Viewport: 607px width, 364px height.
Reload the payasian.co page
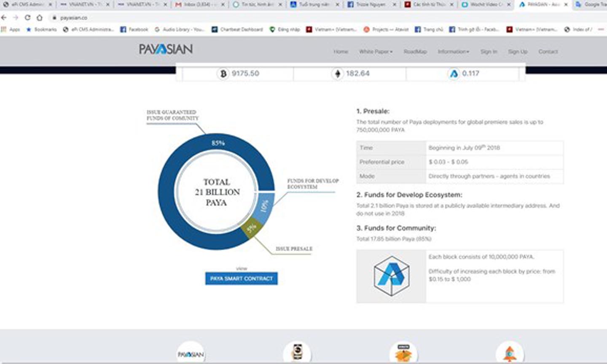point(27,18)
